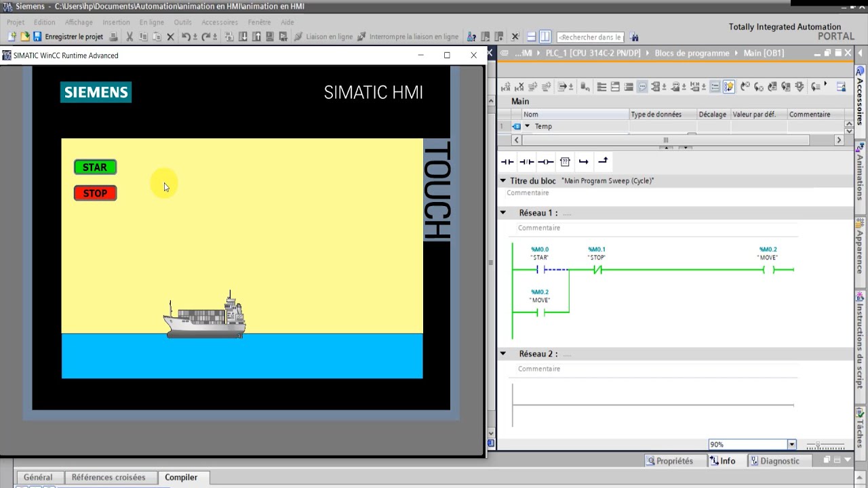Toggle network comments display

click(x=715, y=87)
